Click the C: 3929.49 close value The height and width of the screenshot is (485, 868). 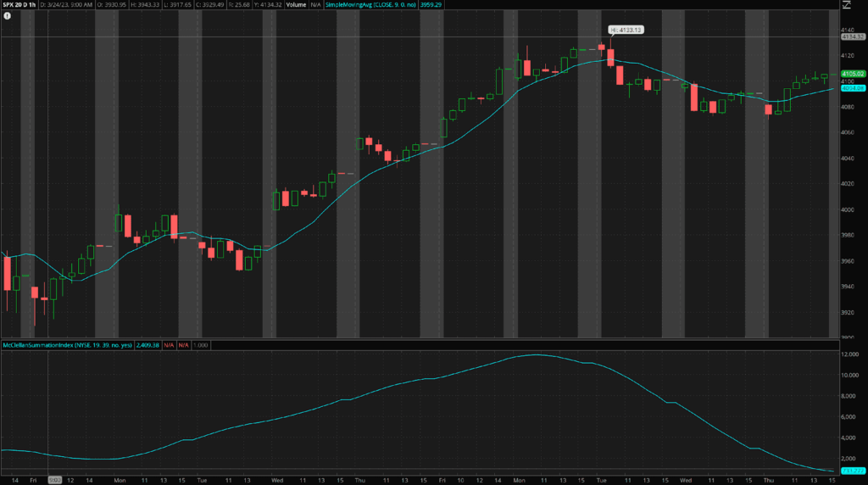pyautogui.click(x=210, y=4)
